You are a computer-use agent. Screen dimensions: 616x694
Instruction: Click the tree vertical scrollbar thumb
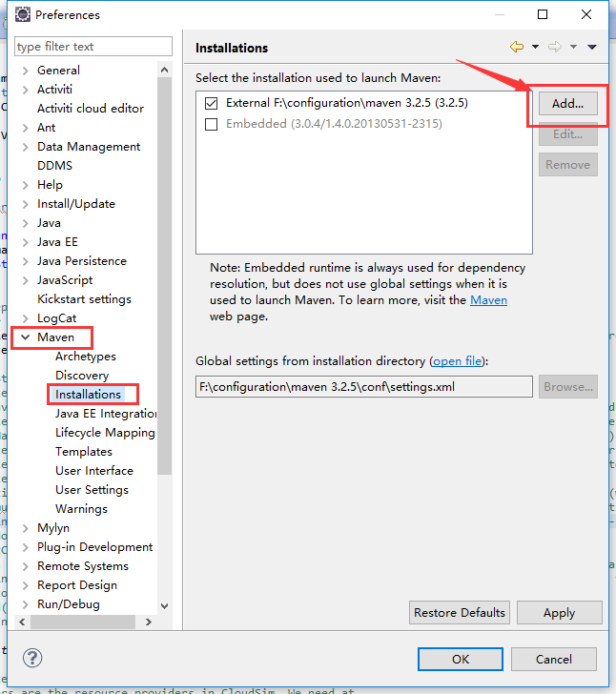point(164,276)
